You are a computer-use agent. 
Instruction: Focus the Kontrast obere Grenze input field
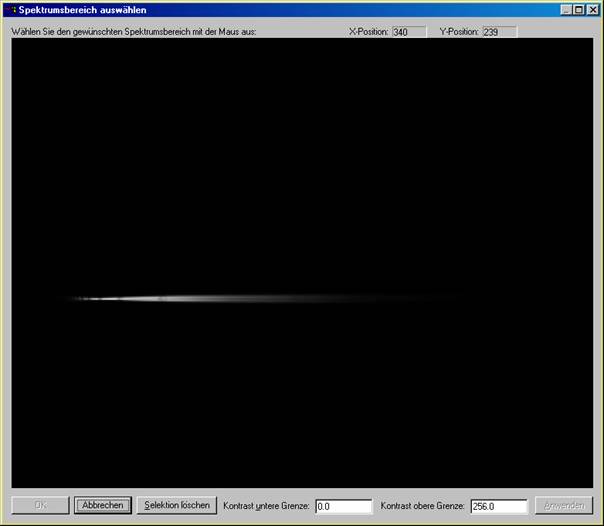(498, 506)
